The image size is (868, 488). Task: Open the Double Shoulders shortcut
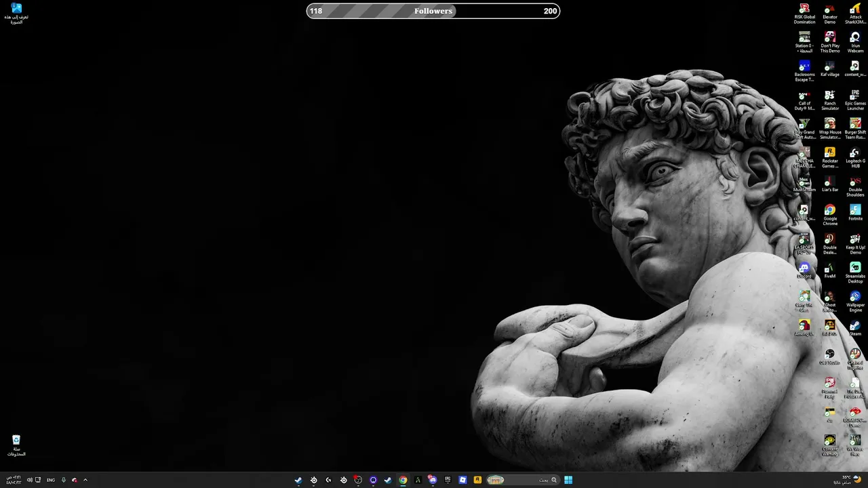(x=855, y=186)
